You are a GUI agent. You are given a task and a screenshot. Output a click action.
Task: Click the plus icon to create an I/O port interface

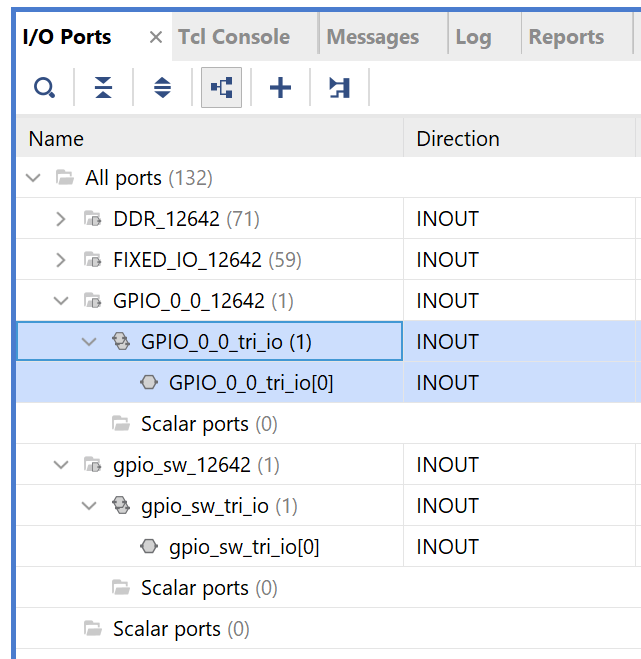(x=280, y=87)
